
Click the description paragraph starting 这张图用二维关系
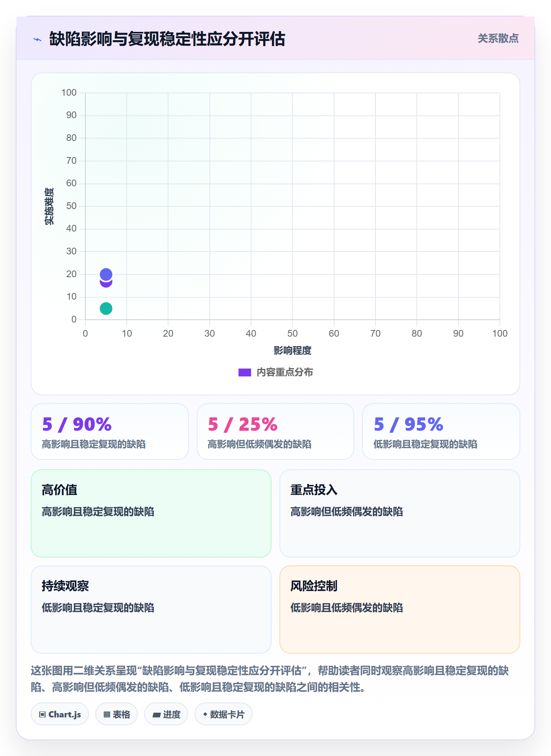click(x=270, y=679)
